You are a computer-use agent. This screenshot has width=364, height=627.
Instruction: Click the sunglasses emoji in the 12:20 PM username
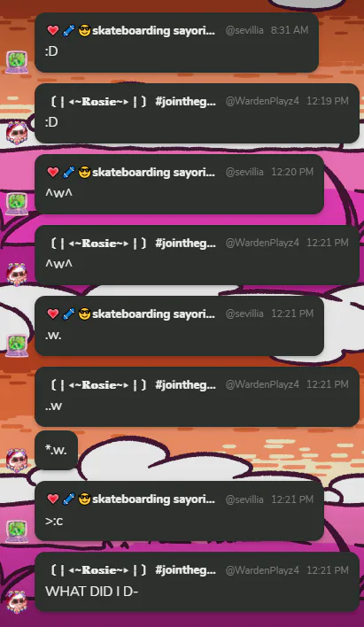[84, 173]
